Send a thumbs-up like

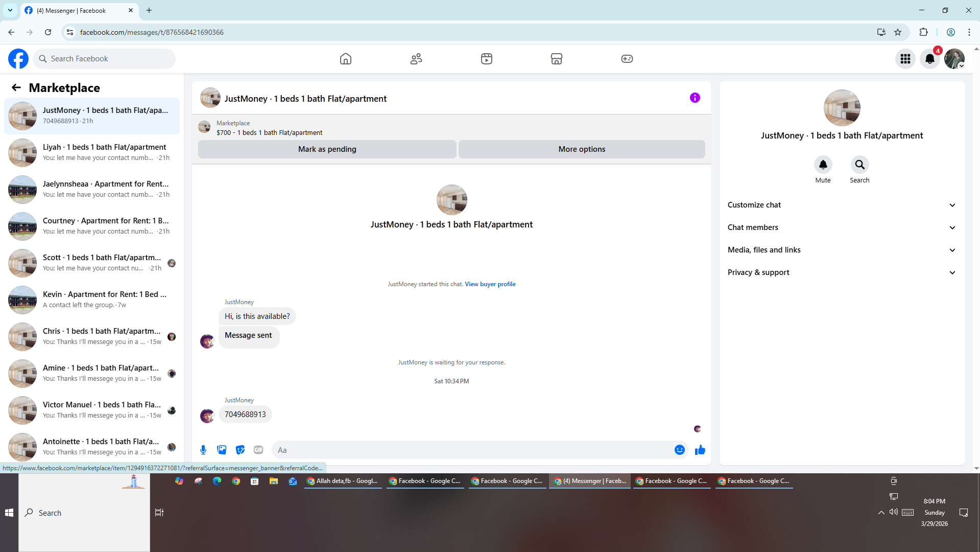[x=700, y=450]
